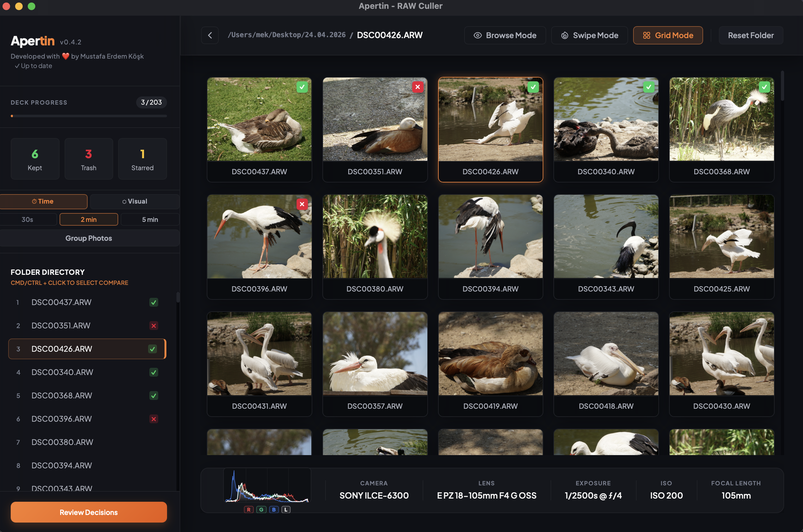Click the red X badge on the DSC00396.ARW thumbnail

point(302,204)
